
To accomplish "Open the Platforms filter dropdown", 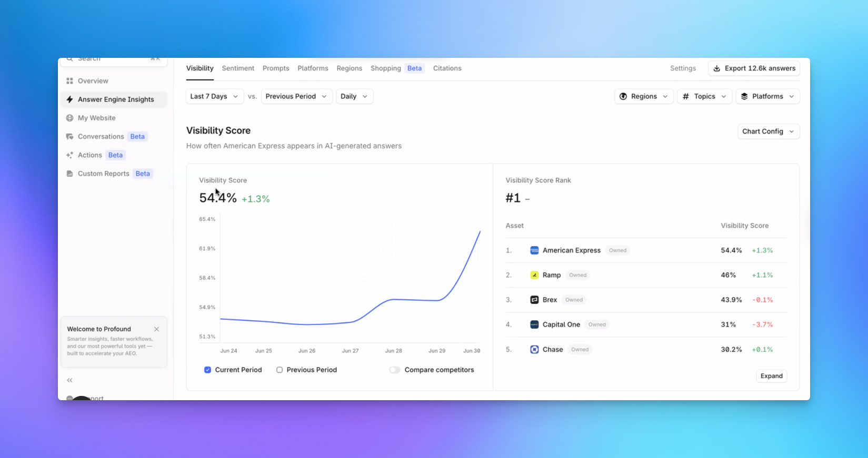I will coord(767,96).
